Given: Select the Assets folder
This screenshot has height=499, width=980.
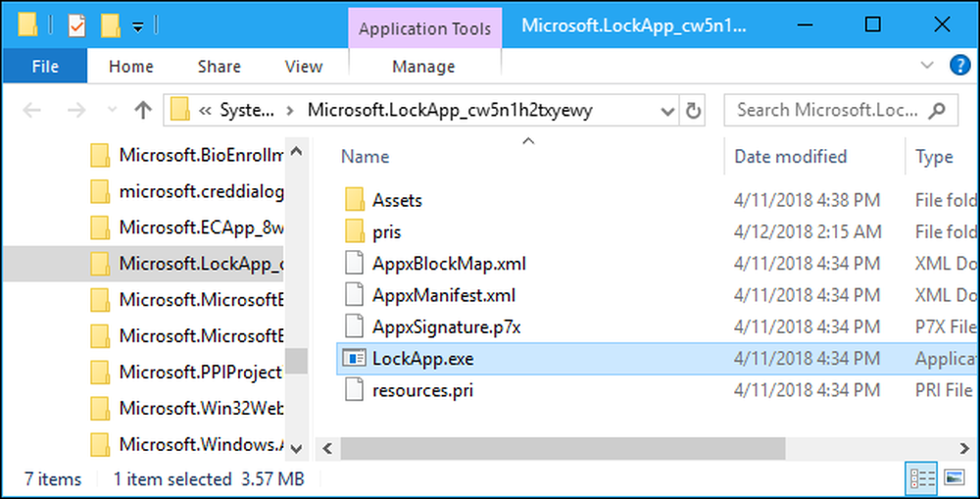Looking at the screenshot, I should click(x=397, y=200).
